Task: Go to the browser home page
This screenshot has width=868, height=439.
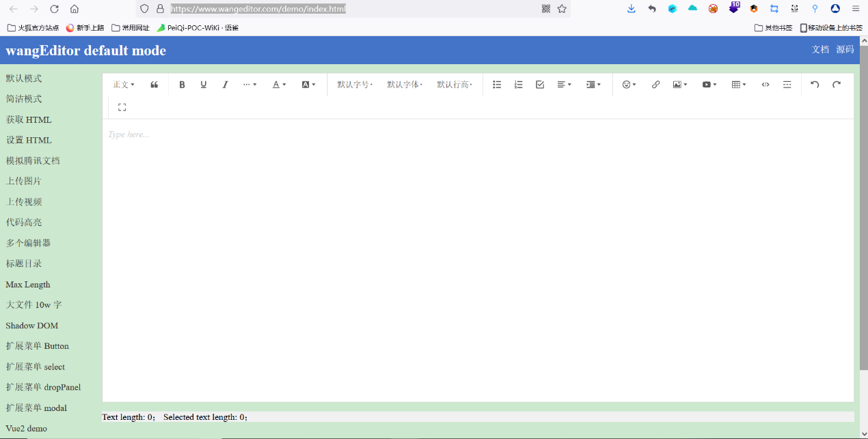Action: tap(74, 9)
